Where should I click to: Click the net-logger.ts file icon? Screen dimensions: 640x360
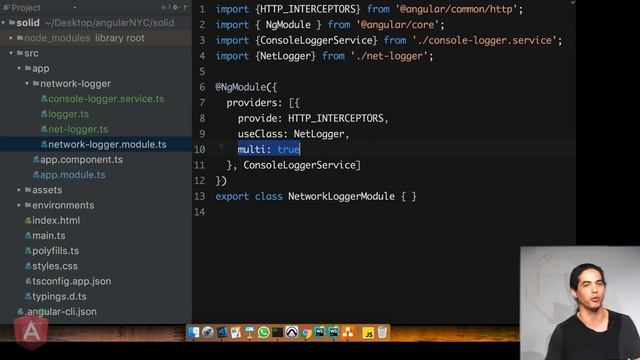[44, 129]
